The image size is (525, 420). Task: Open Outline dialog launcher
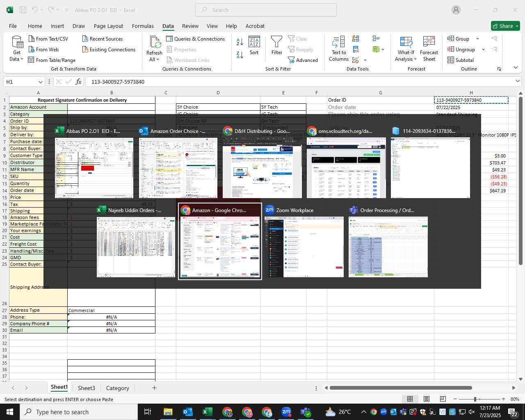tap(499, 69)
